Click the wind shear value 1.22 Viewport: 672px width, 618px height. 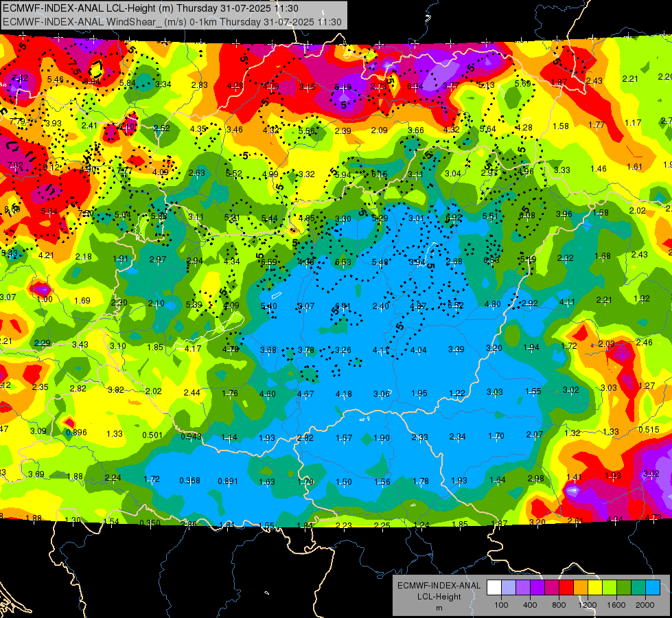[x=457, y=393]
